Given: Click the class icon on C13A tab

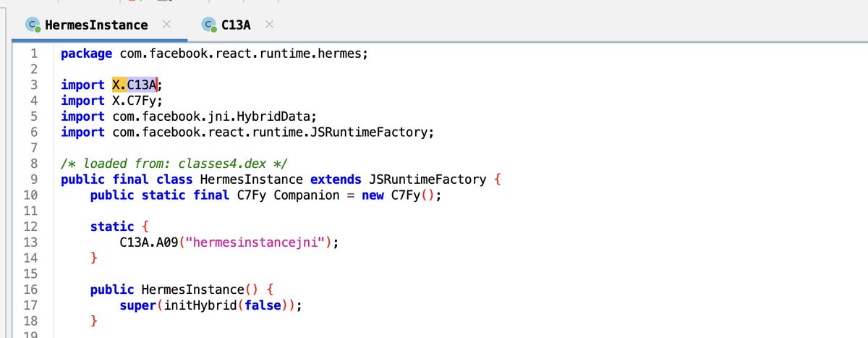Looking at the screenshot, I should [x=209, y=25].
